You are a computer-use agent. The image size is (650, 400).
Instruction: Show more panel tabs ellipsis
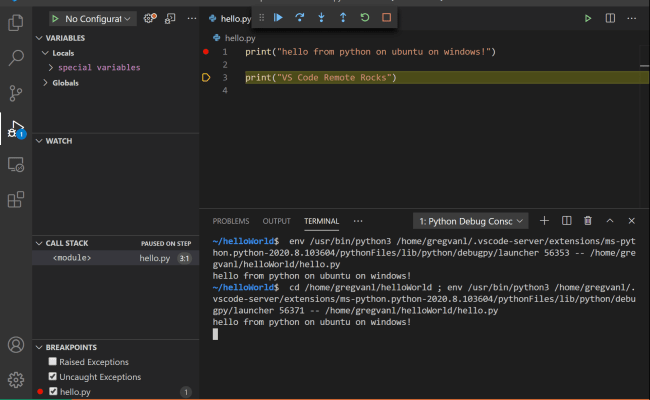coord(358,221)
